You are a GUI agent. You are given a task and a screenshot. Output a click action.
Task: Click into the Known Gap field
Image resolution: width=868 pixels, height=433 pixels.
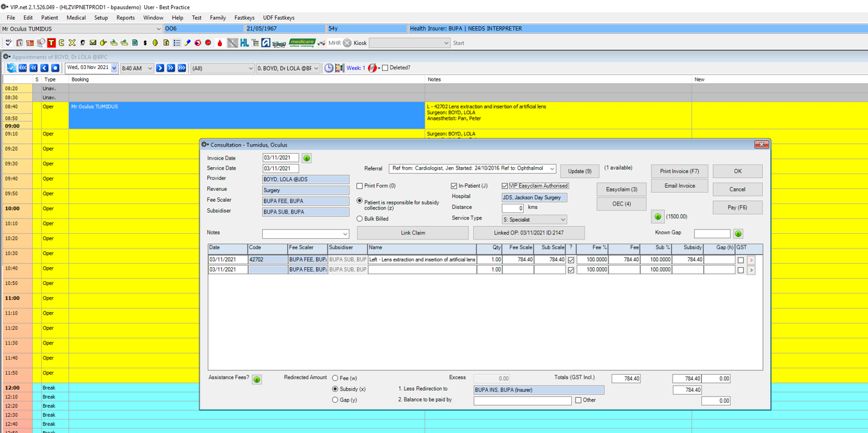[712, 234]
